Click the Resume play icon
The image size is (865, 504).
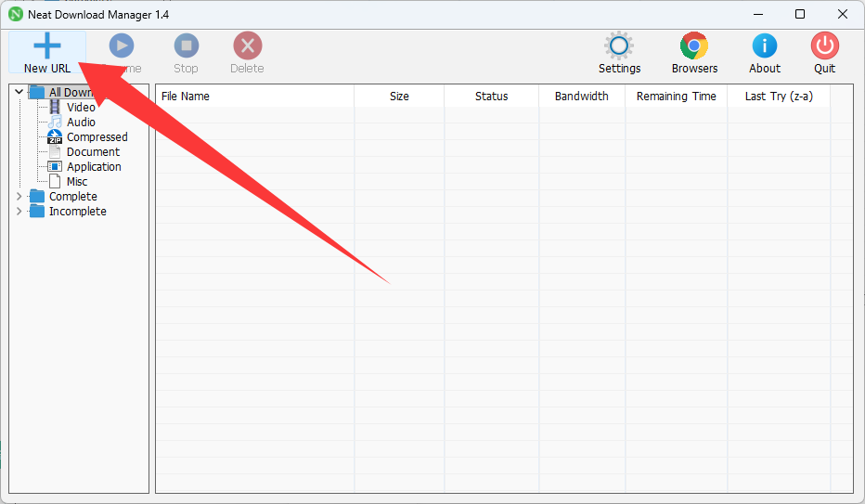click(122, 45)
